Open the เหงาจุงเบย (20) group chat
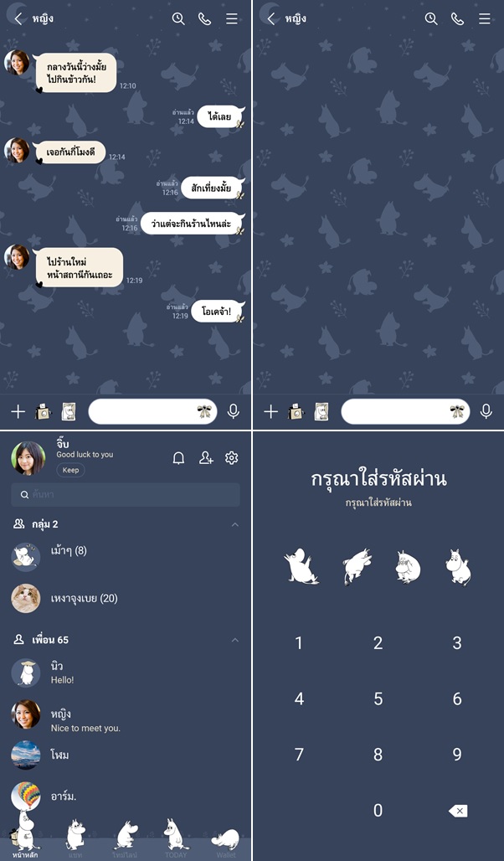 coord(126,599)
